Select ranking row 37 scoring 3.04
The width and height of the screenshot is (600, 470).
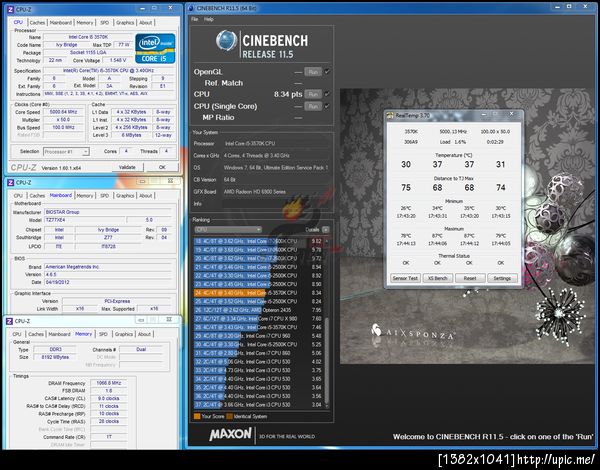coord(258,405)
